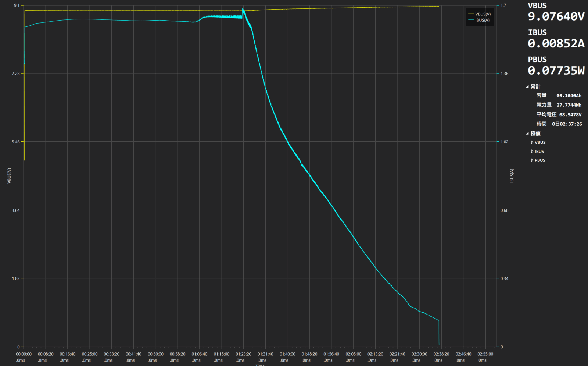Expand the PBUS extremes tree item

coord(532,160)
